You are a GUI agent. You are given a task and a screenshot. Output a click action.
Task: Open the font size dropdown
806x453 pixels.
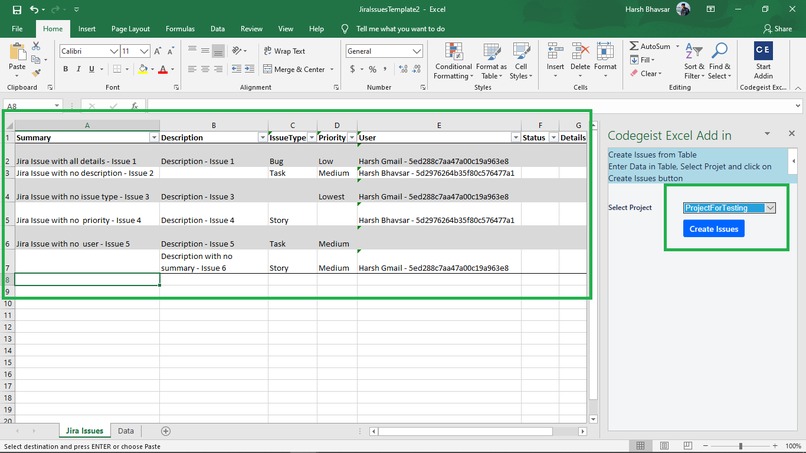click(144, 51)
